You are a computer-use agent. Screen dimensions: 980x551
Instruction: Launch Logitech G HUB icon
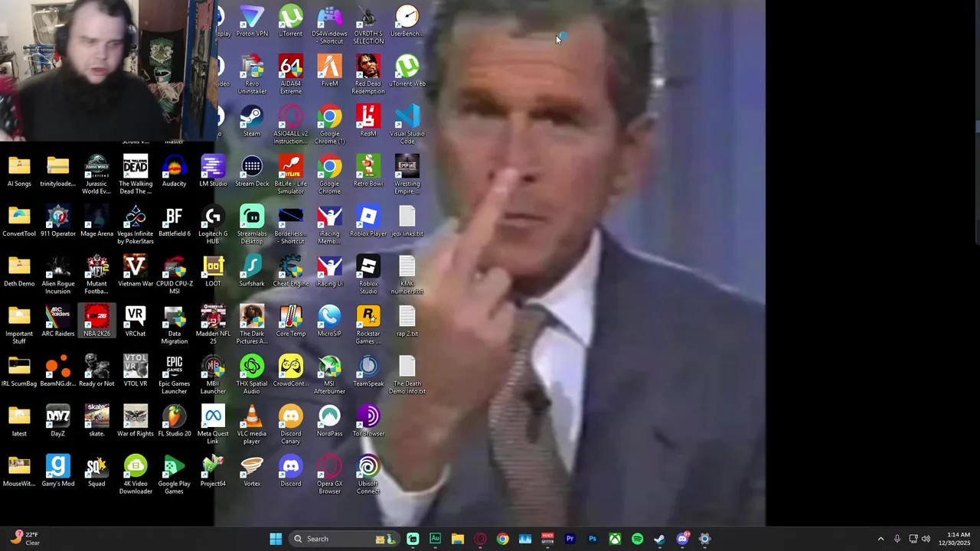pos(213,225)
